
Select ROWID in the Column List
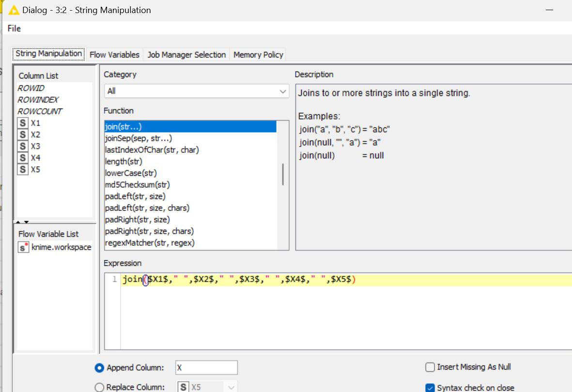31,88
